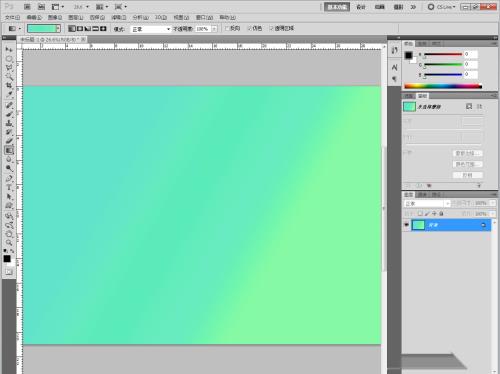Toggle the 仿色 (Dither) checkbox
Screen dimensions: 500x374
(249, 29)
